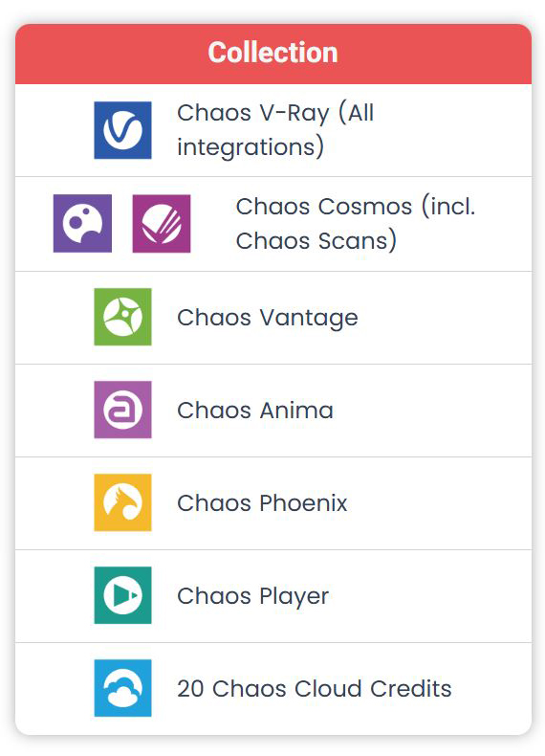Select the 20 Chaos Cloud Credits label
Image resolution: width=545 pixels, height=756 pixels.
(315, 688)
